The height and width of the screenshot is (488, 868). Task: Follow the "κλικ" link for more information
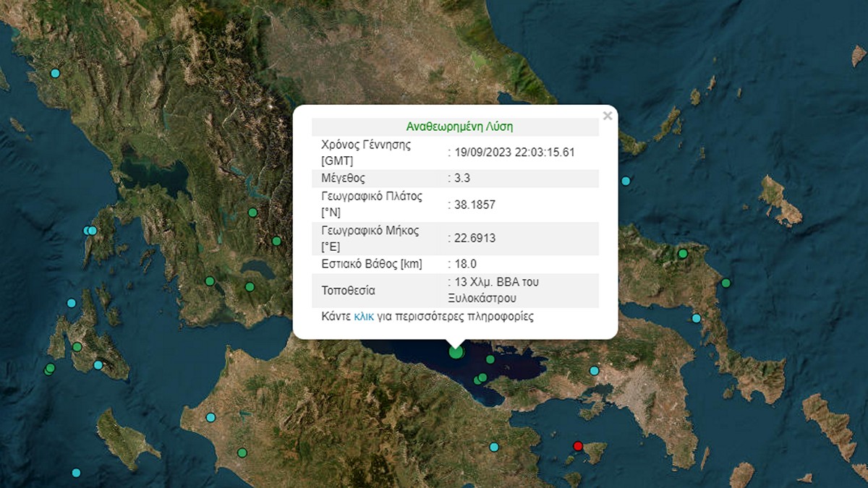click(x=364, y=317)
